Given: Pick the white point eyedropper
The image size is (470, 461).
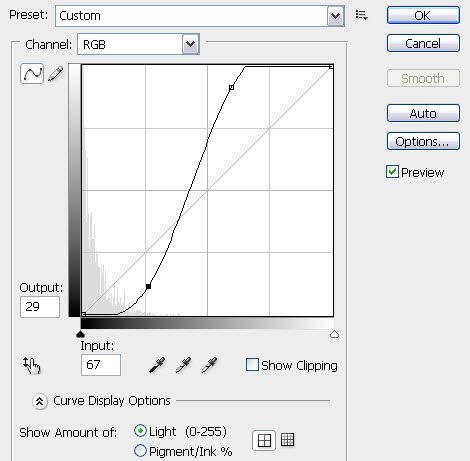Looking at the screenshot, I should point(209,365).
